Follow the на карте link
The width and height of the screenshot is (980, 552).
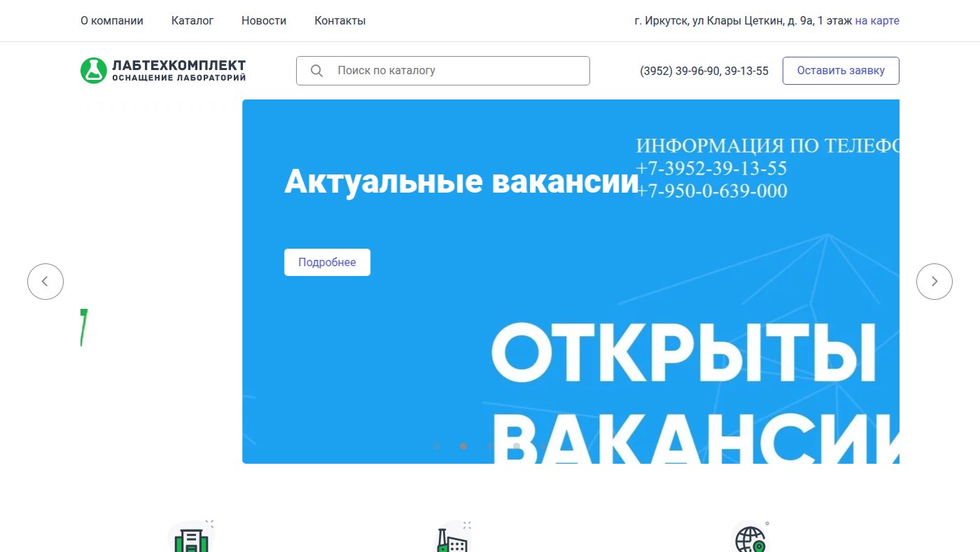click(877, 21)
